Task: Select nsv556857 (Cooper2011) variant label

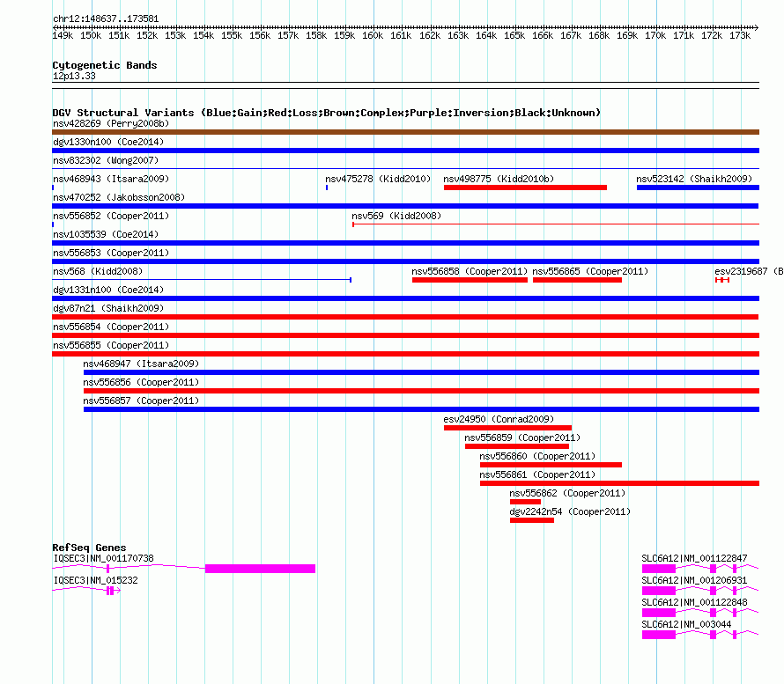Action: click(x=141, y=401)
